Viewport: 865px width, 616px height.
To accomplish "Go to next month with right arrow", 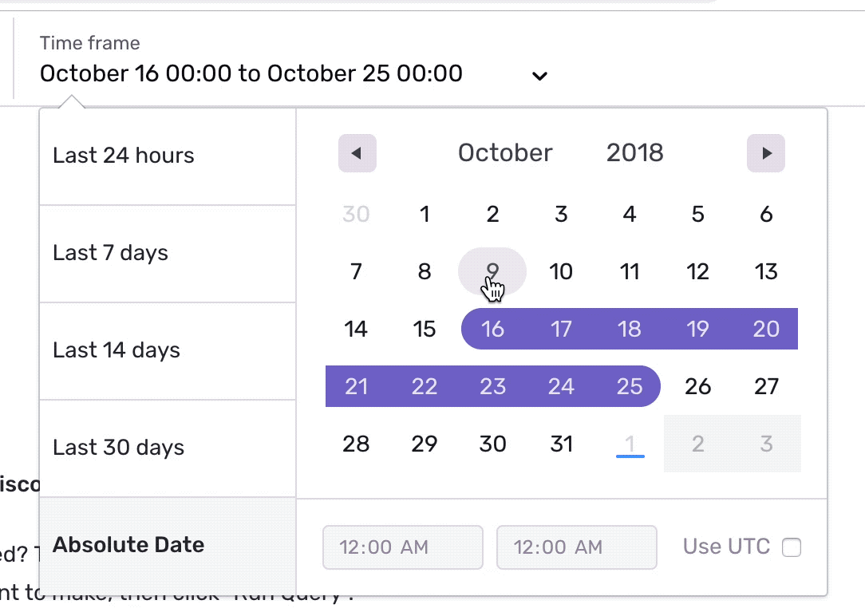I will pos(766,153).
